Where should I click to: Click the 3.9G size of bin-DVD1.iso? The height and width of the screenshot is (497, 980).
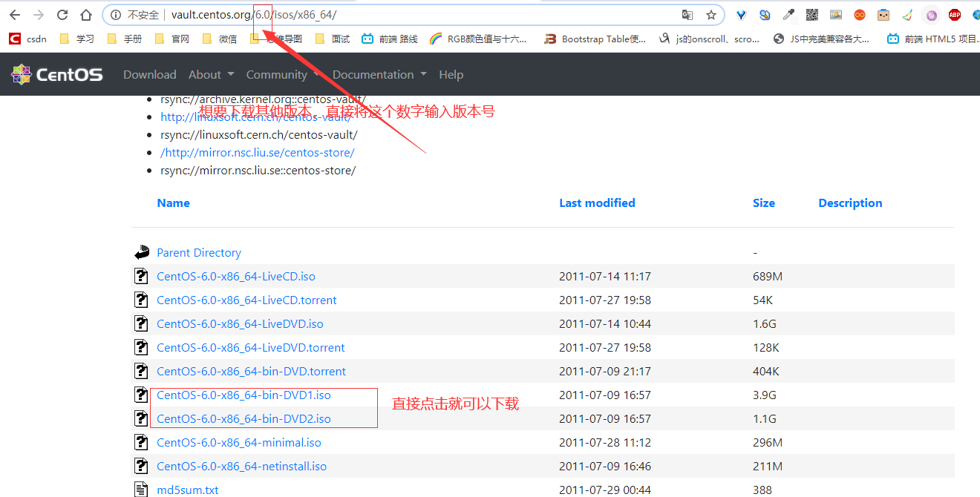pos(764,395)
